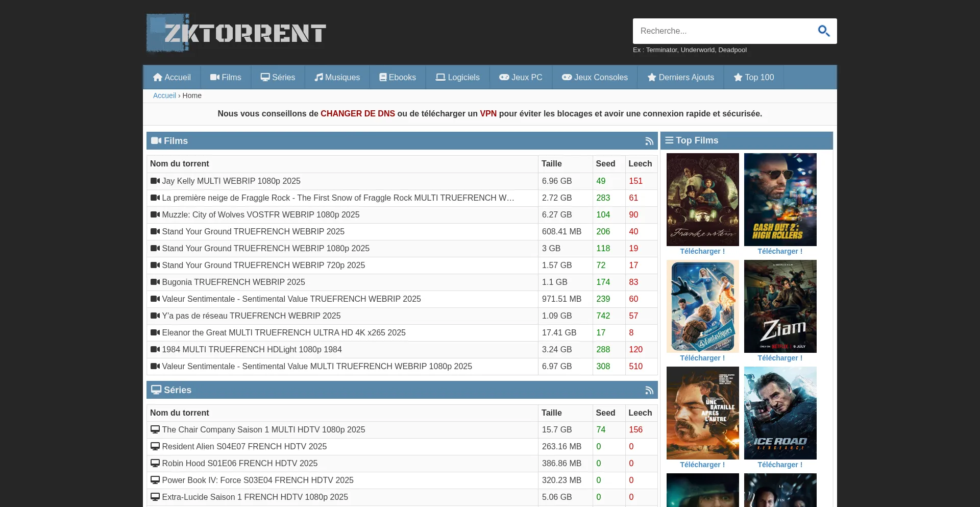Image resolution: width=980 pixels, height=507 pixels.
Task: Open Power Book IV: Force S03E04 torrent
Action: pyautogui.click(x=258, y=480)
